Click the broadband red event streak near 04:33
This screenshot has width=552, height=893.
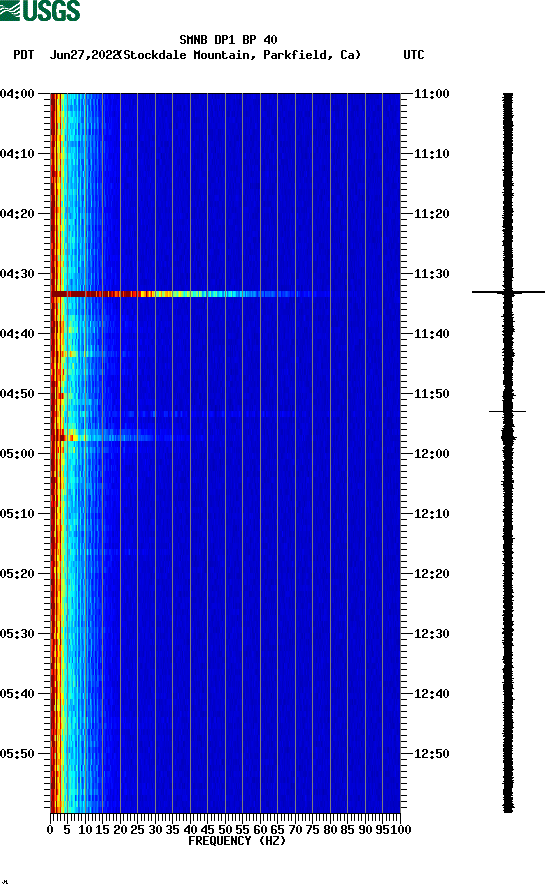[191, 294]
